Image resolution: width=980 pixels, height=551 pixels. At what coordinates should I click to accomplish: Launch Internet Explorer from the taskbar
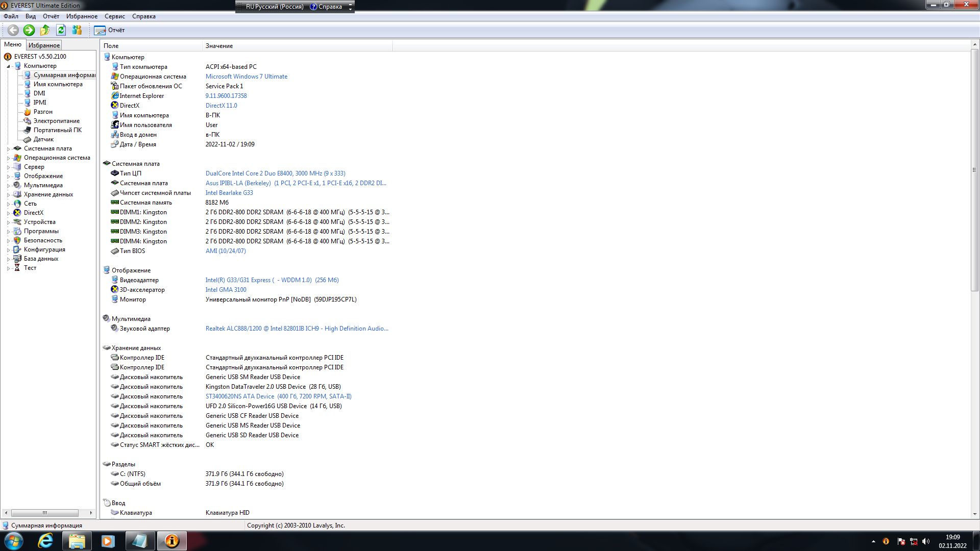46,541
